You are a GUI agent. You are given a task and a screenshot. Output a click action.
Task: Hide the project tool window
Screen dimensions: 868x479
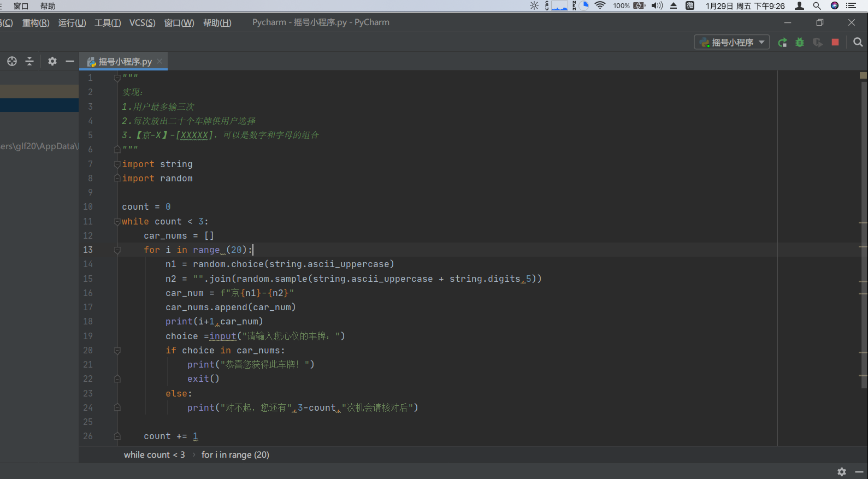tap(70, 61)
